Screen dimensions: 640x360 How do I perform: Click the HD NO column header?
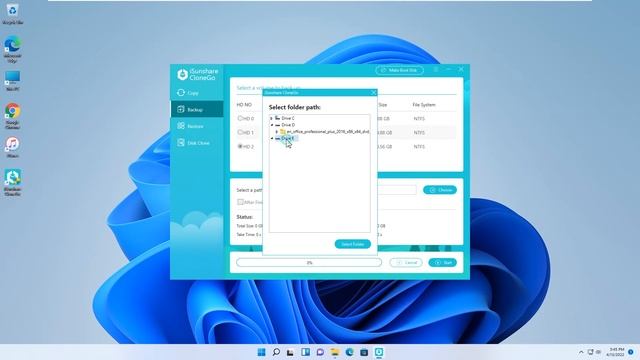point(244,105)
